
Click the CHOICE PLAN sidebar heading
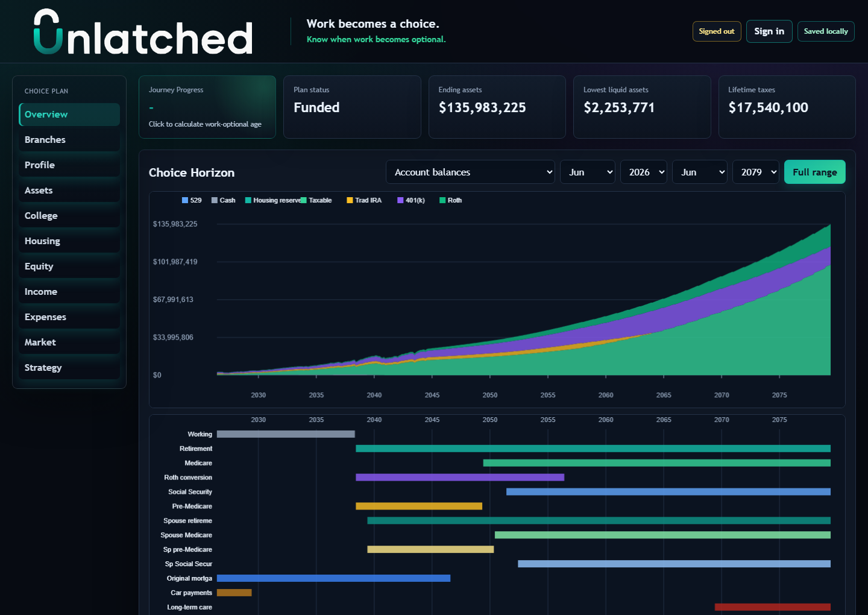46,92
